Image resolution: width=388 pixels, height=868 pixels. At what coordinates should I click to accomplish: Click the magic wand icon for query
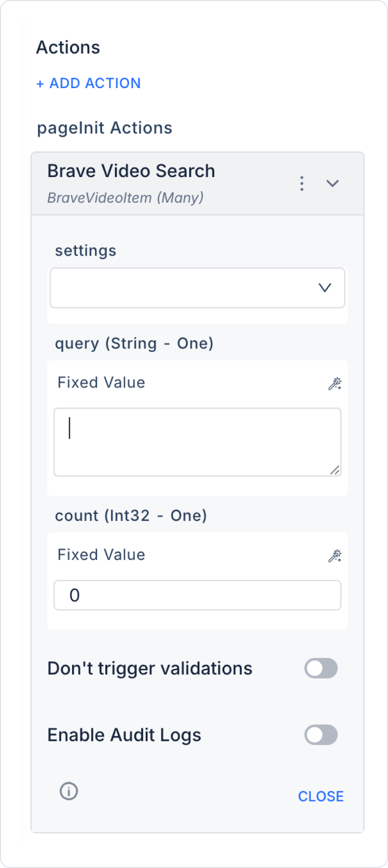tap(335, 384)
